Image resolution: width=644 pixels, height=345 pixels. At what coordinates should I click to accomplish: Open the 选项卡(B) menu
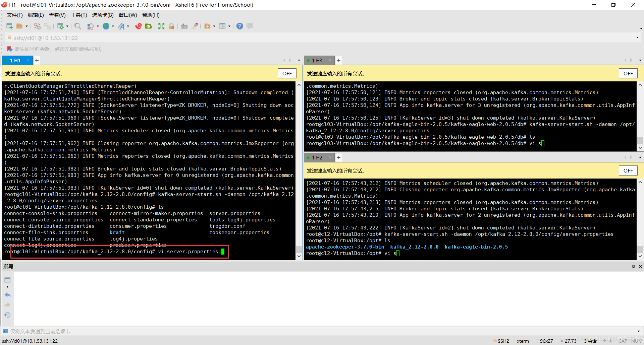103,15
